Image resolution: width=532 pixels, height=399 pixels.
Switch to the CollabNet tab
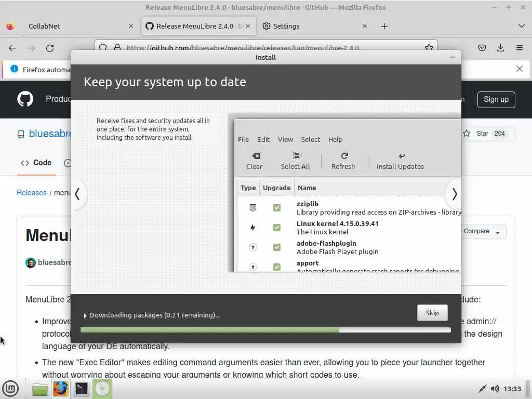tap(79, 26)
